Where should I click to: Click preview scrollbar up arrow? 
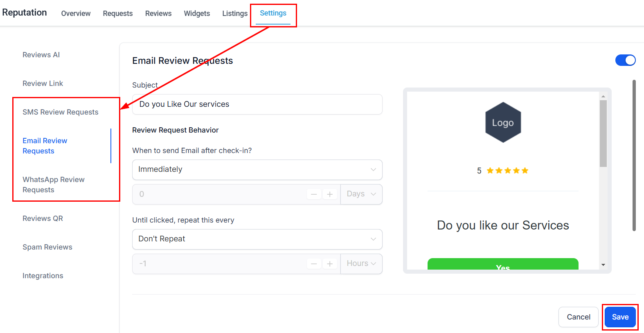(603, 96)
